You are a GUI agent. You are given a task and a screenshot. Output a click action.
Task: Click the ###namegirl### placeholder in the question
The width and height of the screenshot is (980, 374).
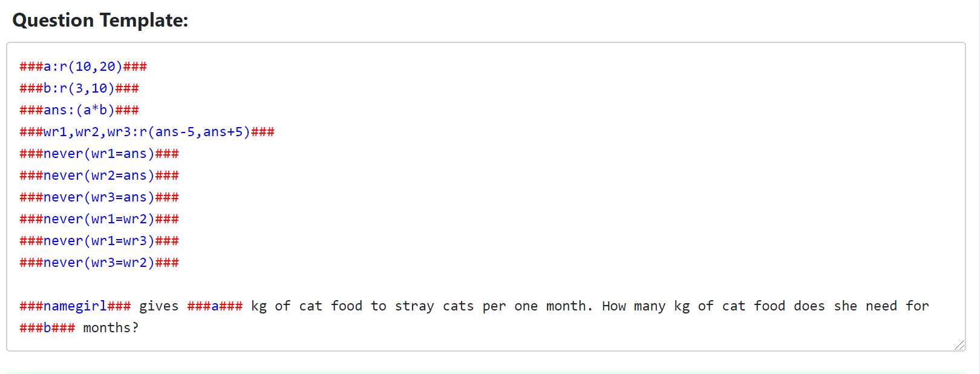tap(75, 306)
